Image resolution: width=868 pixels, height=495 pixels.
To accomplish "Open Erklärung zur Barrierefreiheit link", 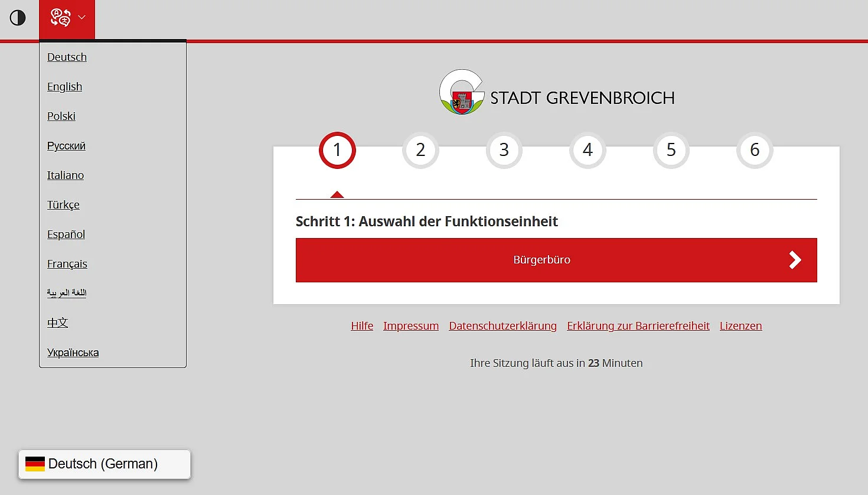I will coord(638,326).
